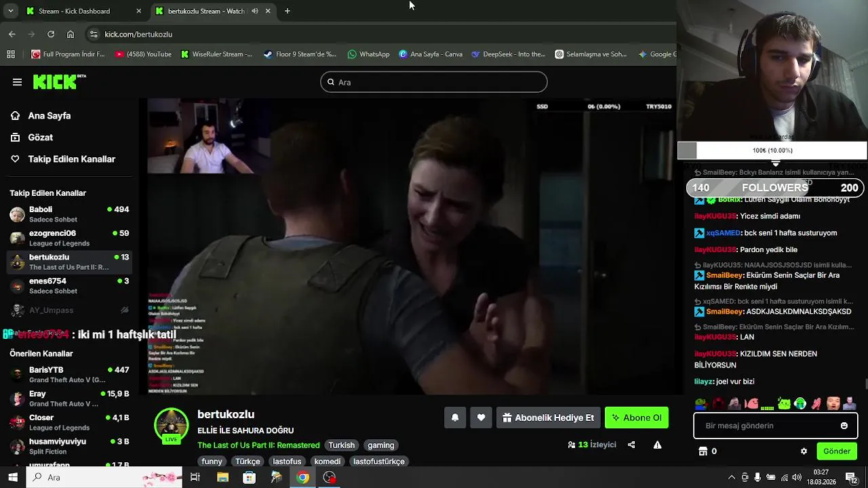Toggle stream notifications bell

click(x=455, y=418)
